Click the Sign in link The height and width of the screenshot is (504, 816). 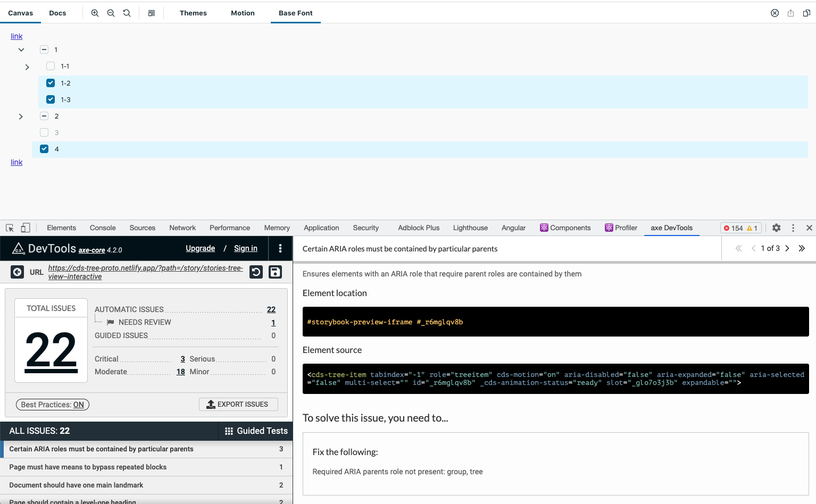[x=245, y=248]
